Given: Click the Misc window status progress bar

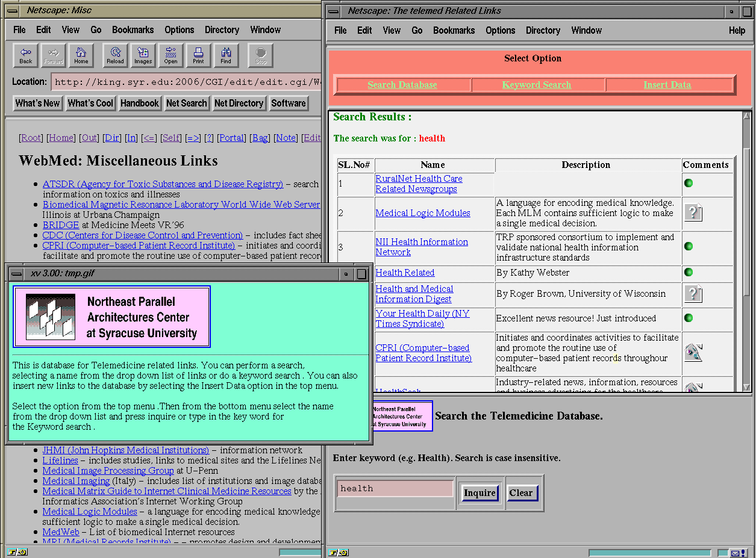Looking at the screenshot, I should coord(300,553).
